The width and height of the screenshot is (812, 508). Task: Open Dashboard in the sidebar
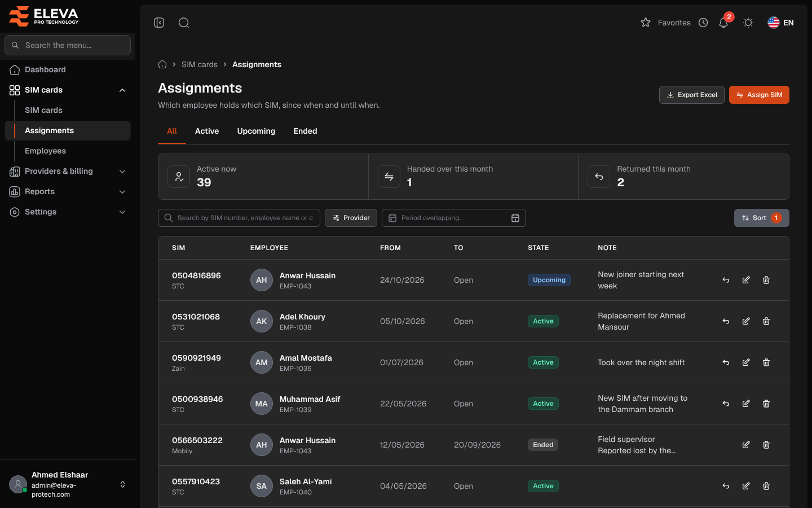point(68,69)
